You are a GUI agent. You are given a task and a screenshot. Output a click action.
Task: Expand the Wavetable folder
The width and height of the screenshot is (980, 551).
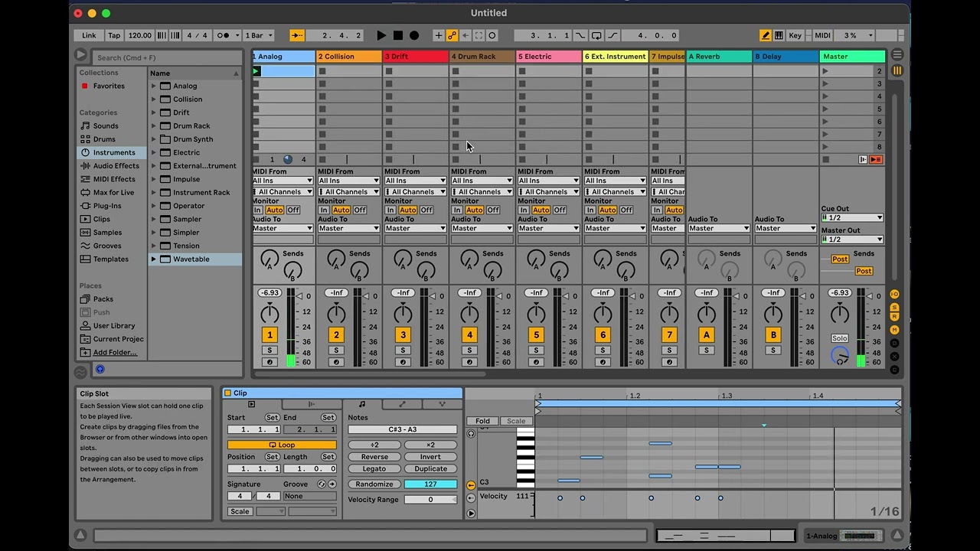(153, 259)
